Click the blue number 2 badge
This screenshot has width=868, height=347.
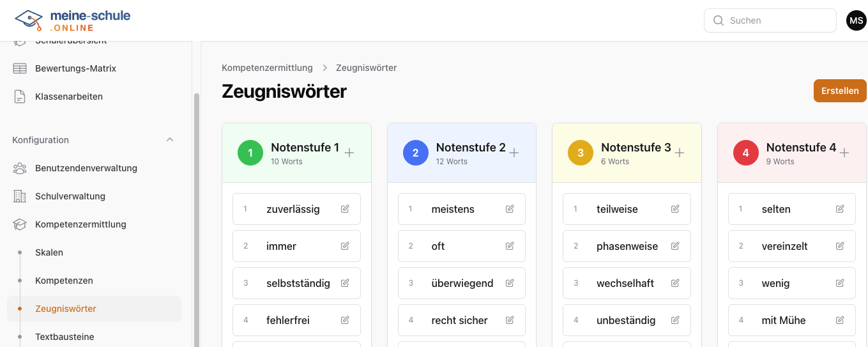[x=415, y=153]
